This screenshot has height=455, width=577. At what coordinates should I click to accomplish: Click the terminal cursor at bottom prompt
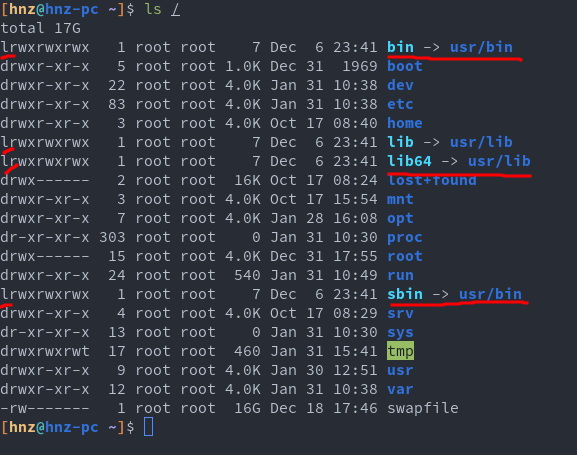(149, 427)
